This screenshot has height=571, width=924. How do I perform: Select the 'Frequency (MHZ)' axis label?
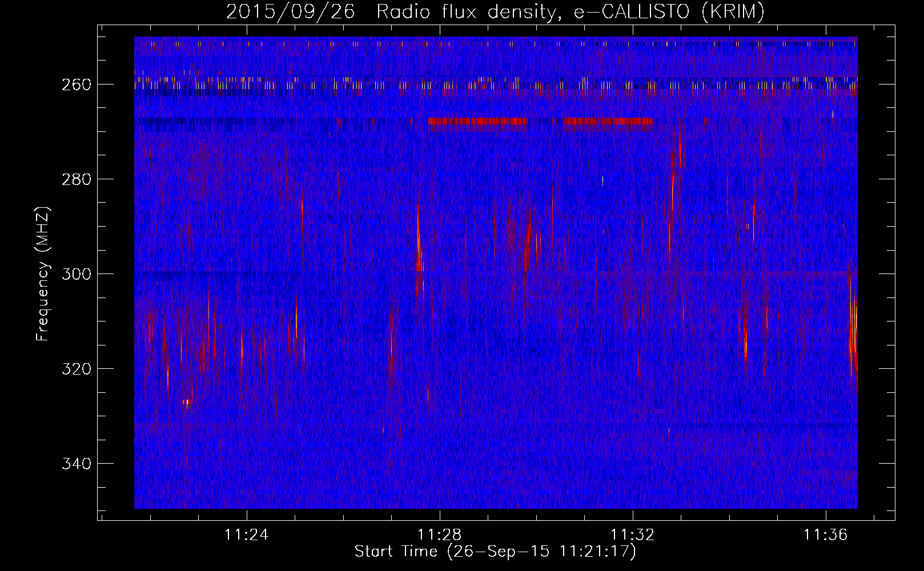[x=43, y=274]
